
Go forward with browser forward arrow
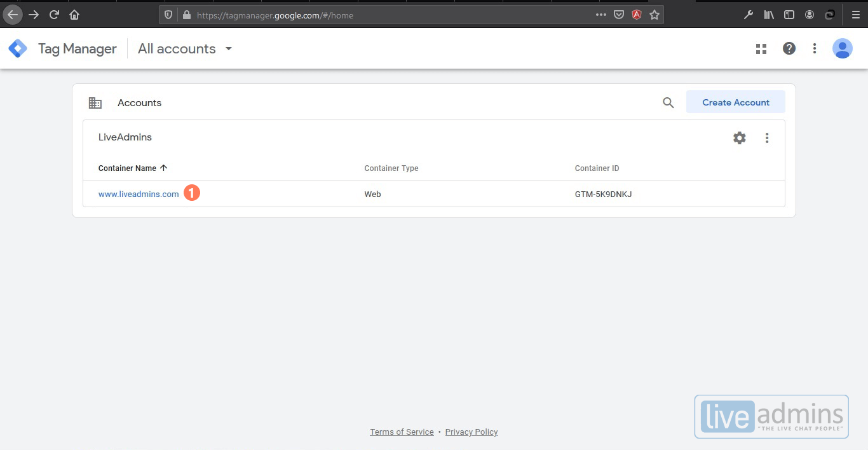[34, 15]
